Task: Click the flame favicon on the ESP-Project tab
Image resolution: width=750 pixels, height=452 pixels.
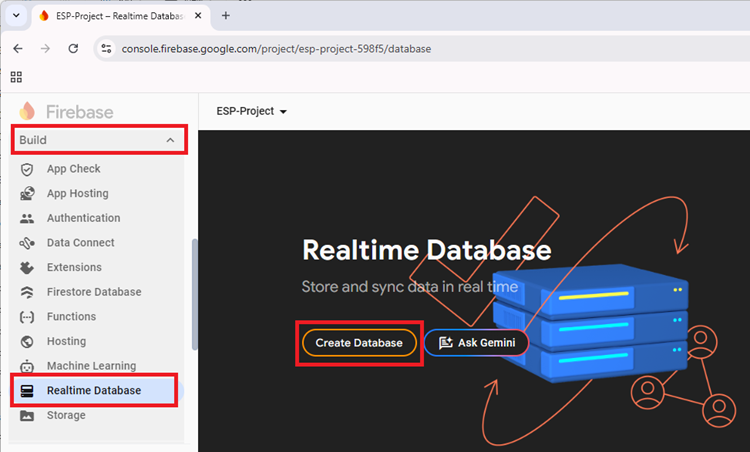Action: (x=44, y=16)
